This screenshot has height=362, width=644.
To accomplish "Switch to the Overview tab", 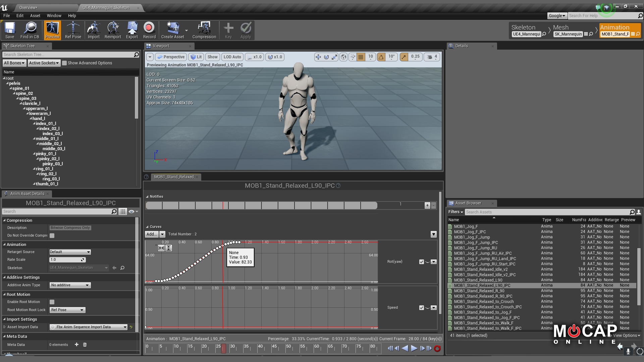I will tap(28, 7).
